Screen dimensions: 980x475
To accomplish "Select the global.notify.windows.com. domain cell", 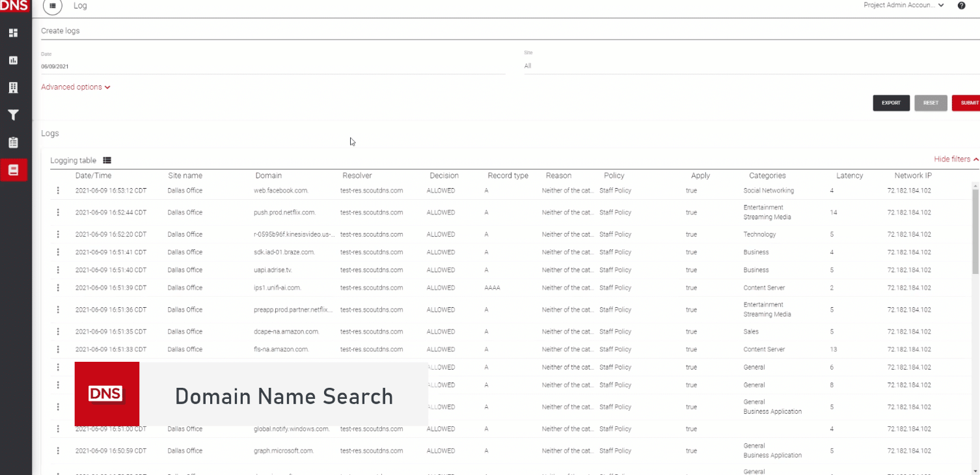I will (292, 429).
